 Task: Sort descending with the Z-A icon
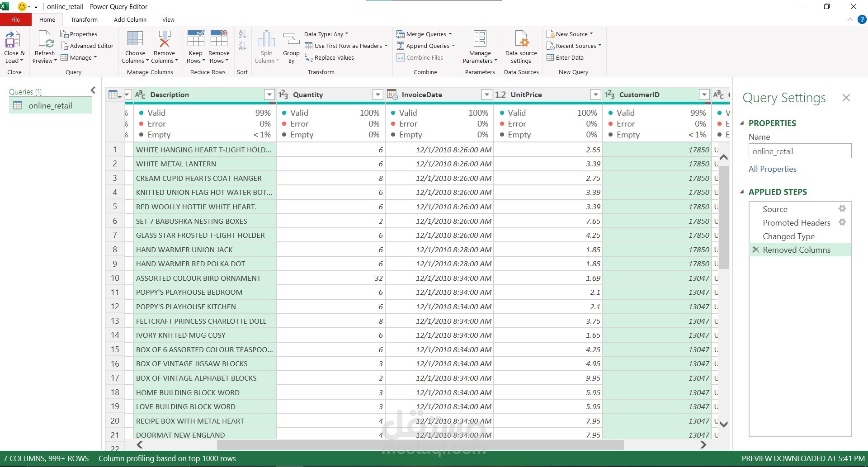click(243, 45)
